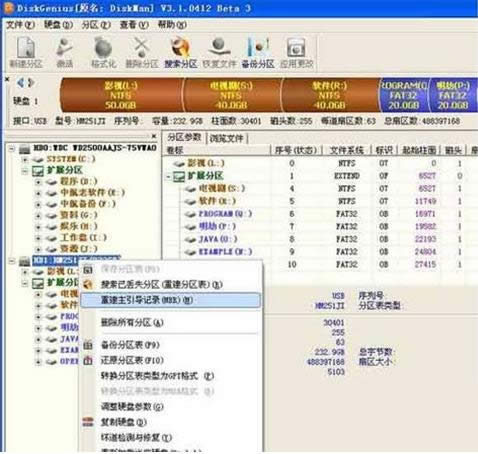478x454 pixels.
Task: Click drive icon of EXAMPLE (N:) in list
Action: pos(190,252)
